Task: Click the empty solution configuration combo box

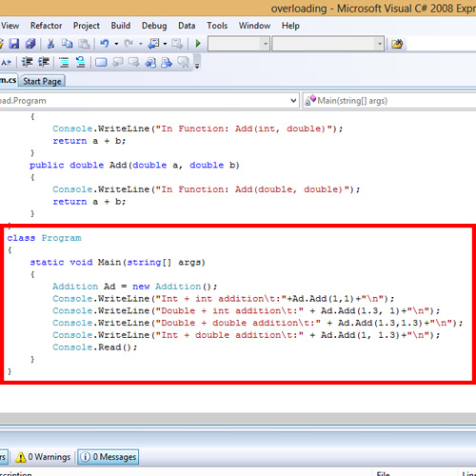Action: coord(239,44)
